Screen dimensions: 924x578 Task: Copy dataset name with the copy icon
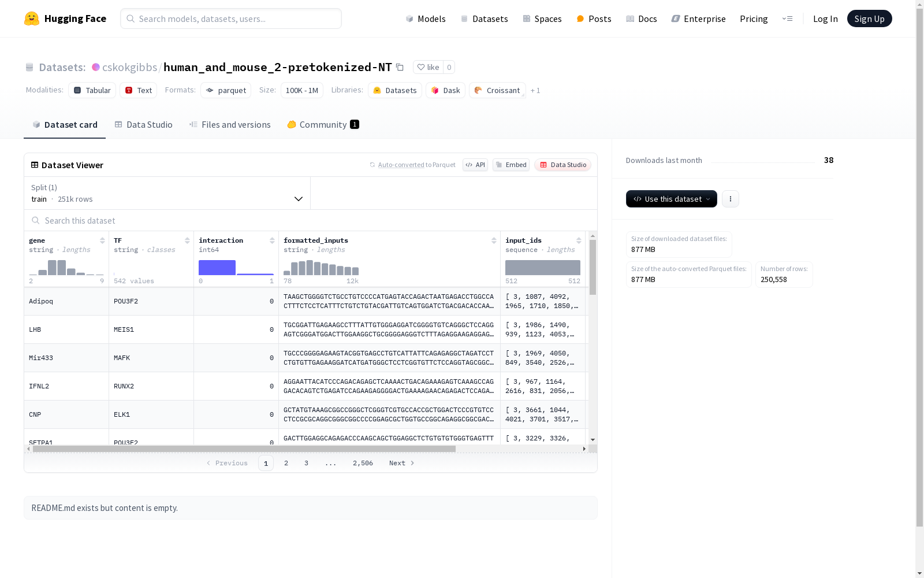(400, 67)
